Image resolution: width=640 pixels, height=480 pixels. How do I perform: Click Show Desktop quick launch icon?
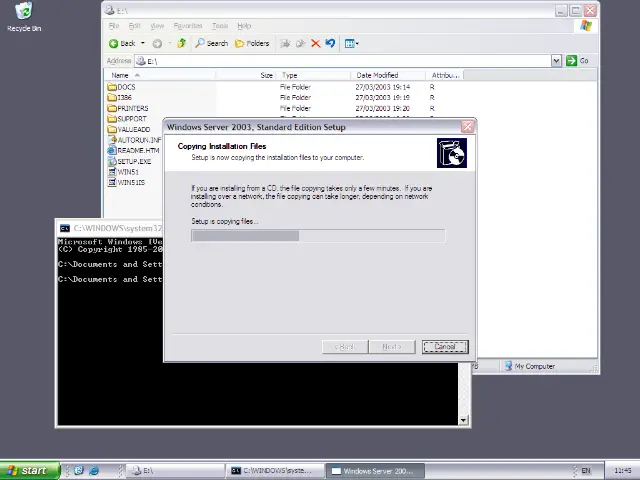click(79, 471)
